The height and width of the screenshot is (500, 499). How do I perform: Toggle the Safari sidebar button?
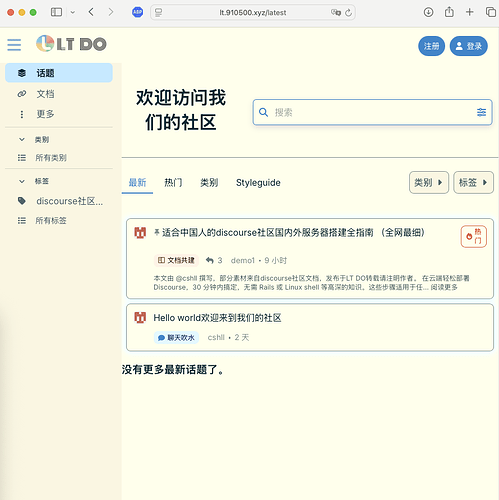[x=56, y=12]
